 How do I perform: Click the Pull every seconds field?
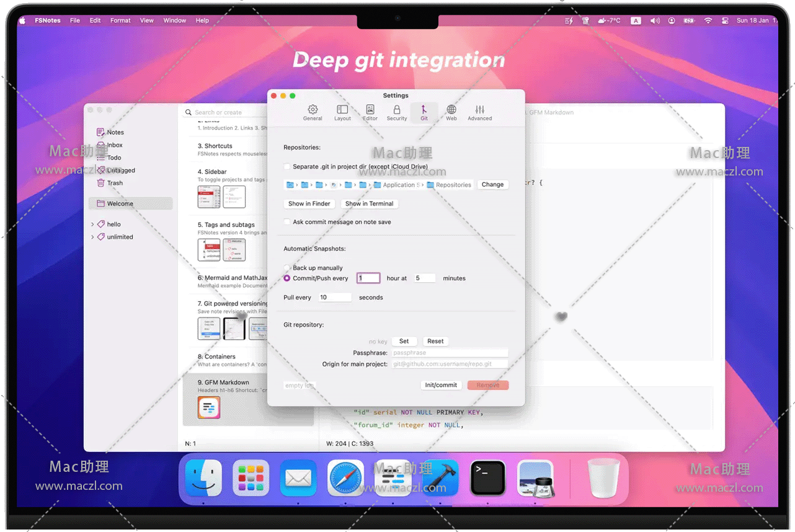[335, 298]
